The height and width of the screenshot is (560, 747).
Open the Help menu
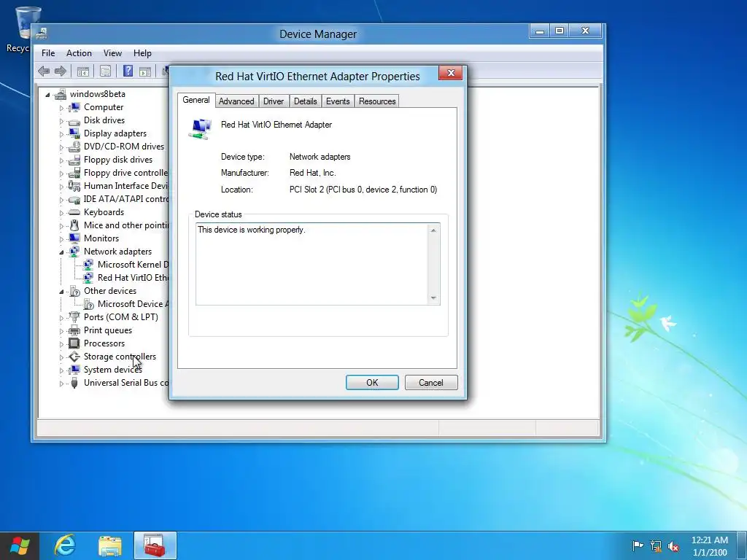click(142, 53)
